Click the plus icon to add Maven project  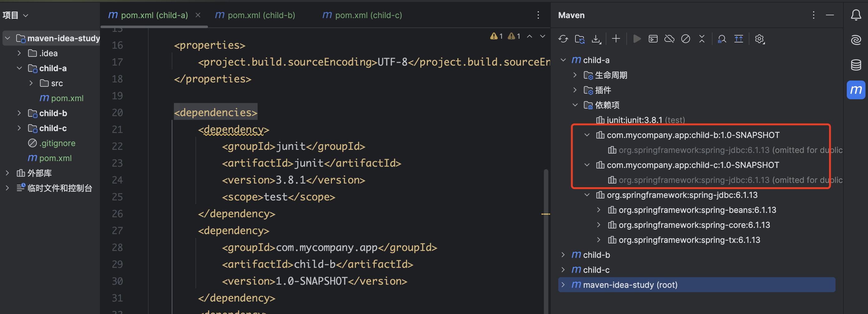[x=616, y=39]
